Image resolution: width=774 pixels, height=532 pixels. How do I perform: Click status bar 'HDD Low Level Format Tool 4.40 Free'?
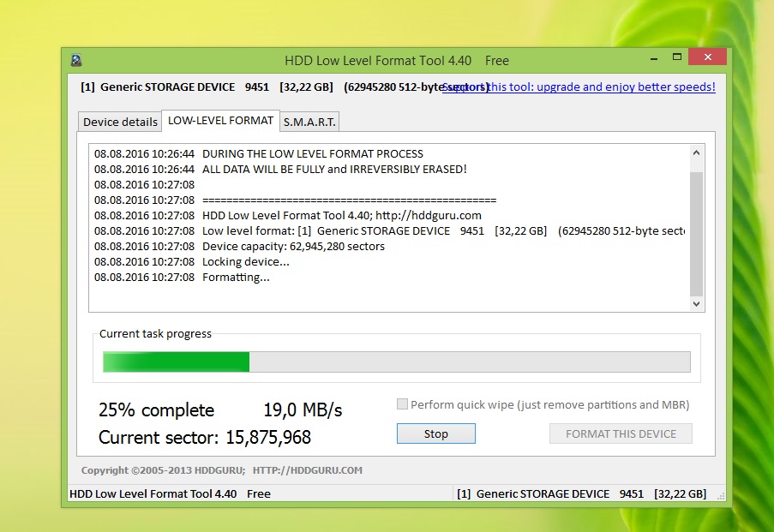pos(170,493)
